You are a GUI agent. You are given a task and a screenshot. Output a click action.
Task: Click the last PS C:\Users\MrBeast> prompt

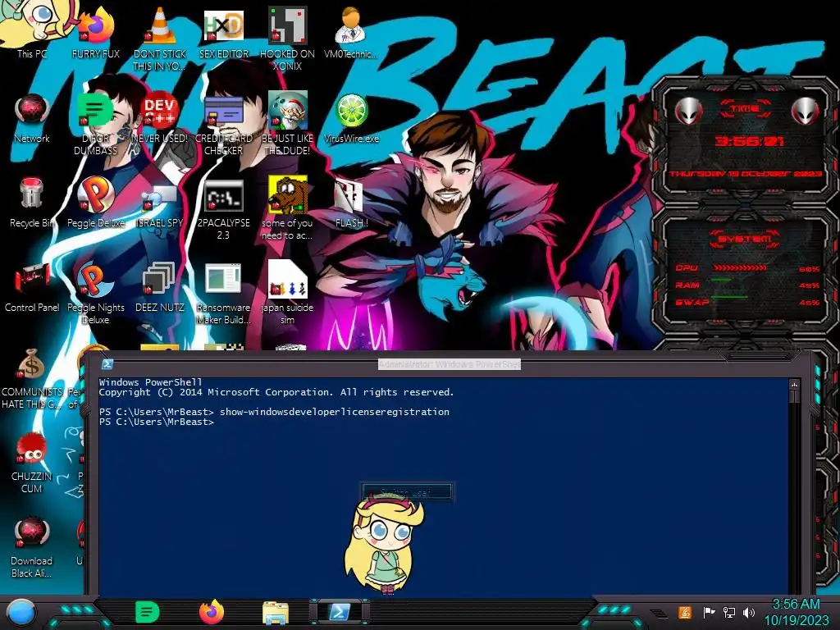click(x=156, y=422)
